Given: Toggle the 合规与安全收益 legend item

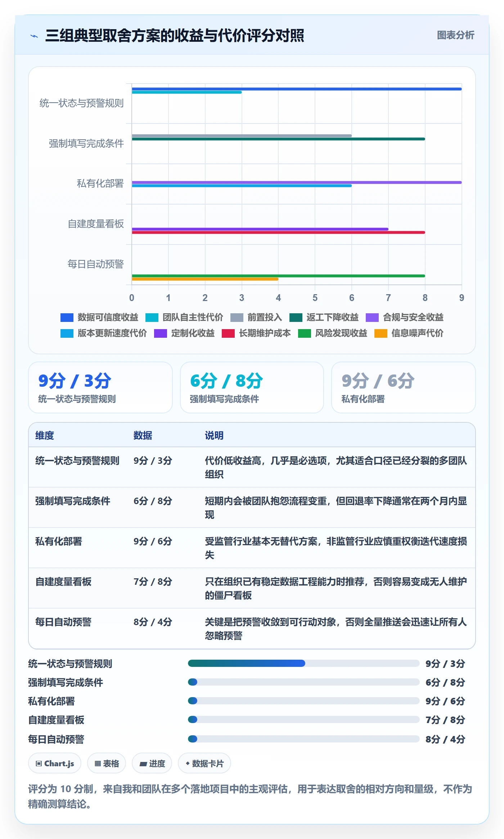Looking at the screenshot, I should point(405,317).
